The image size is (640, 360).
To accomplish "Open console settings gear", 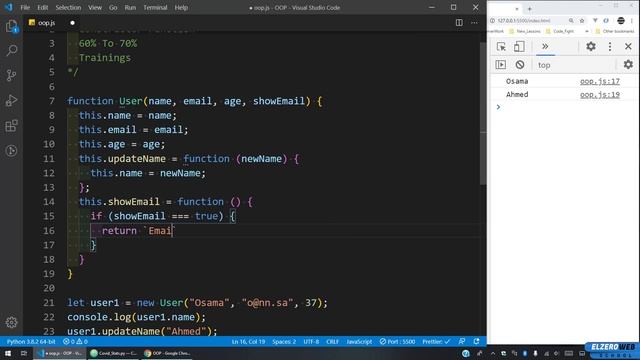I will point(628,64).
